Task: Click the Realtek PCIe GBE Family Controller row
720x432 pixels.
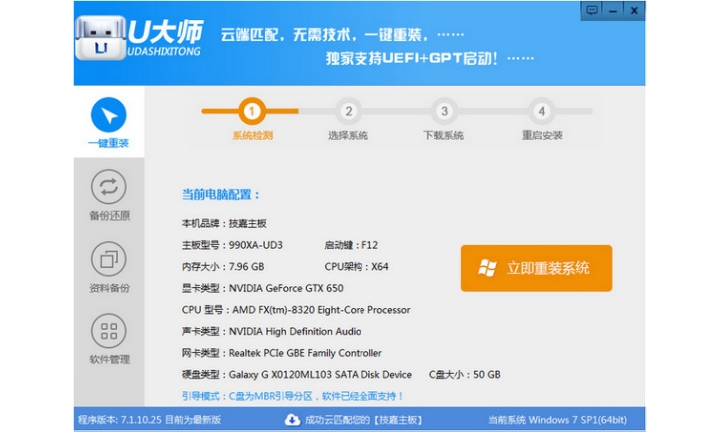Action: coord(281,353)
